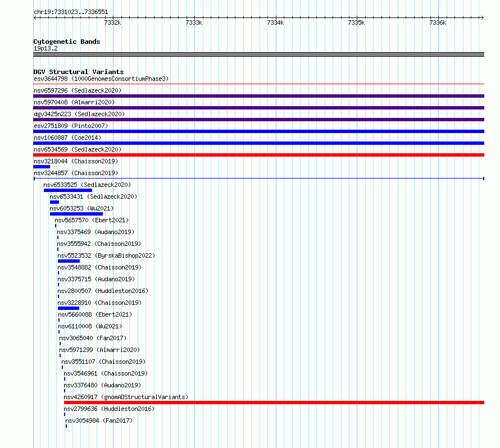Screen dimensions: 500x448
Task: Open nsv3244857 (Chaisson2019) entry
Action: pyautogui.click(x=76, y=173)
